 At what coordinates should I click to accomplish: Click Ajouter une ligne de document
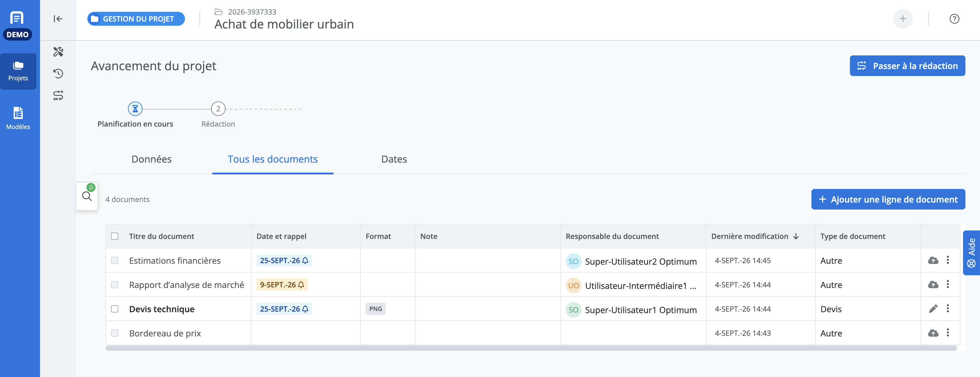coord(888,199)
